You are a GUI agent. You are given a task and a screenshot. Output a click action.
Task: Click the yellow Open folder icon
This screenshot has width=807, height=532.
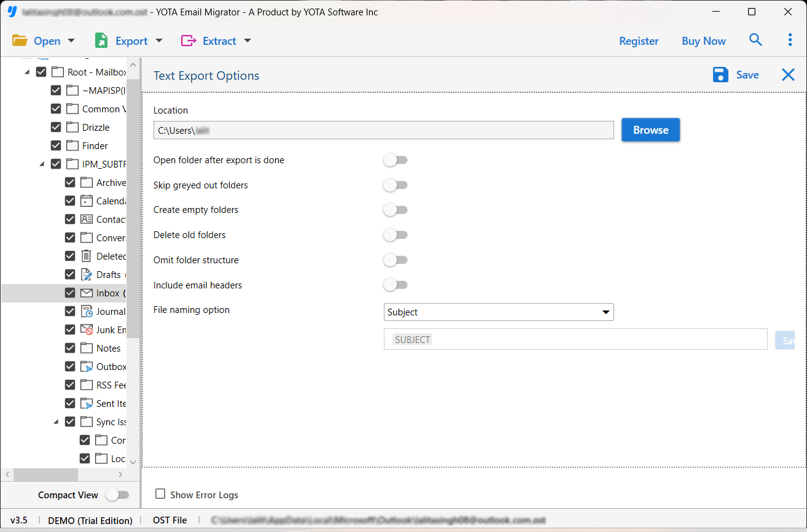pos(20,40)
